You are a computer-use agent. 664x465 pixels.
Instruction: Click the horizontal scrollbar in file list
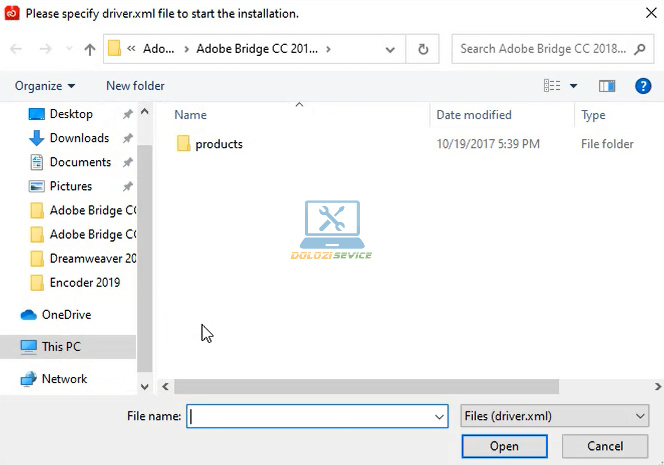click(366, 385)
